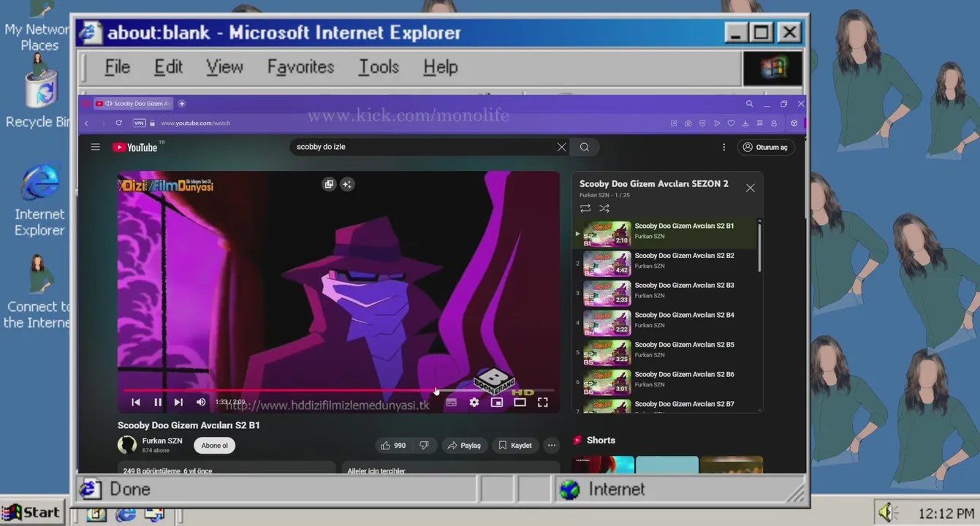Open the Internet Explorer Tools menu

[379, 67]
